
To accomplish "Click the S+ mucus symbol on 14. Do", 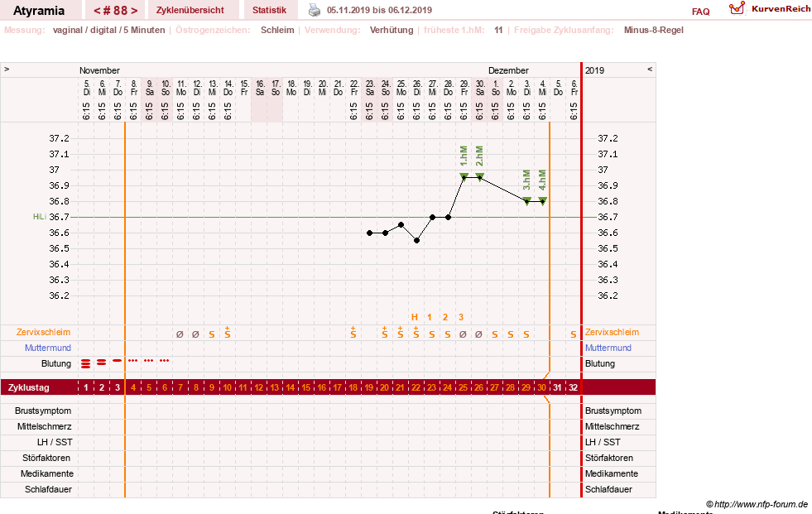I will click(228, 332).
